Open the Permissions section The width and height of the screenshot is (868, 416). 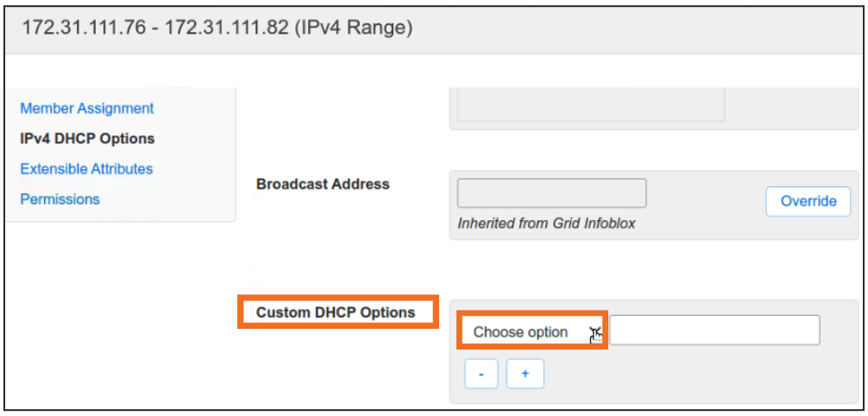tap(60, 199)
